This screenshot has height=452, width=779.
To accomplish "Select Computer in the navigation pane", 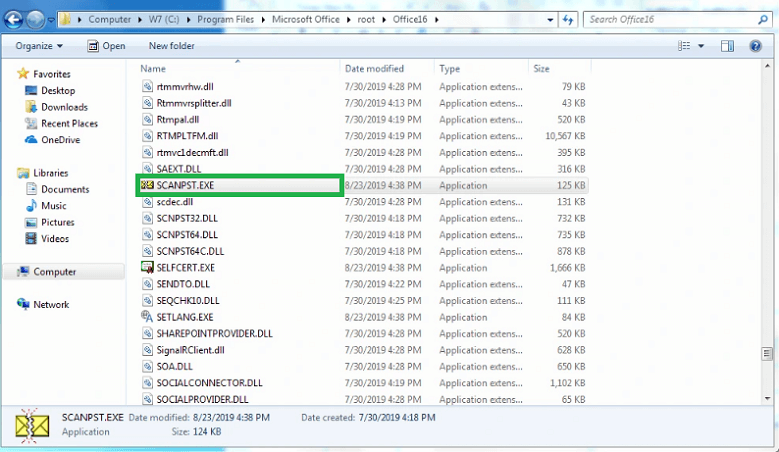I will pyautogui.click(x=54, y=272).
